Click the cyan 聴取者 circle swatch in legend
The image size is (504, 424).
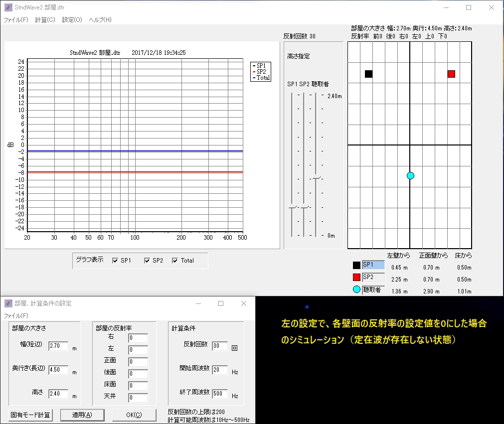[356, 289]
